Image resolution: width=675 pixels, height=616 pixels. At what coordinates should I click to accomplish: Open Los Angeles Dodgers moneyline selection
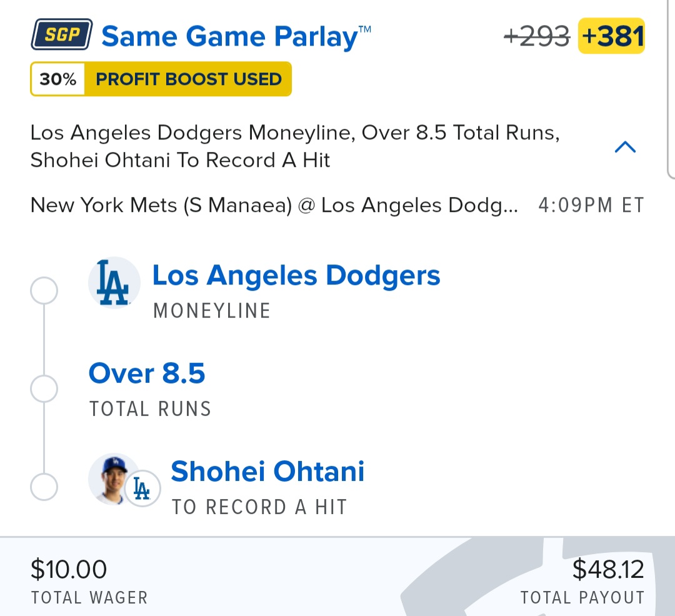(296, 275)
